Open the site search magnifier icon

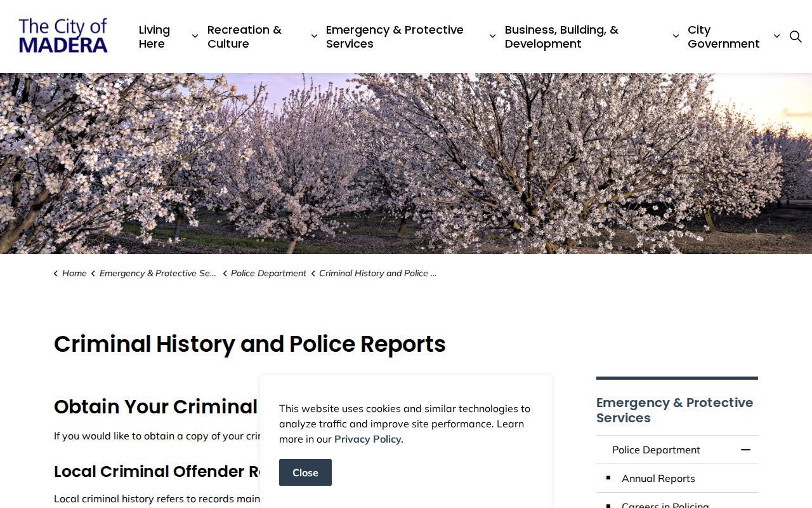796,37
